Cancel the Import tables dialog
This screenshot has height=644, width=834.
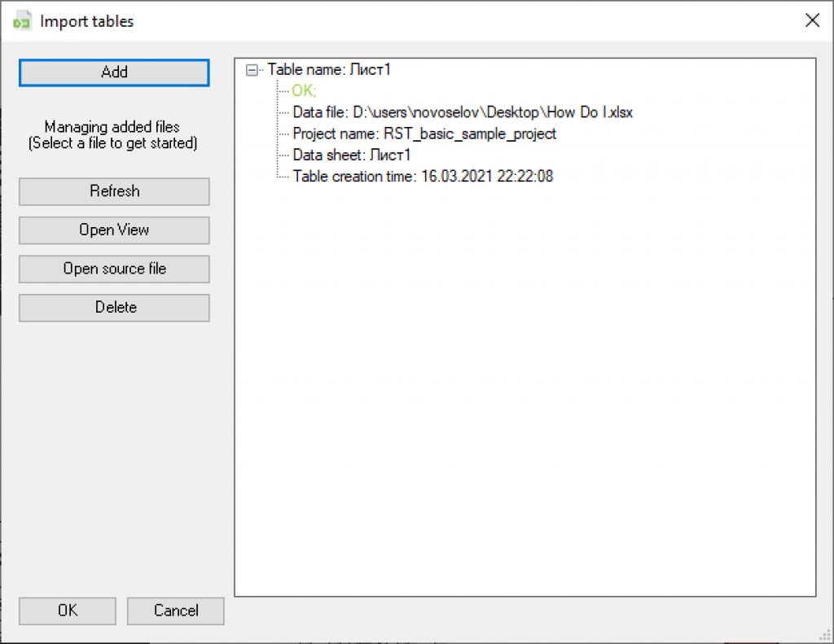coord(176,611)
